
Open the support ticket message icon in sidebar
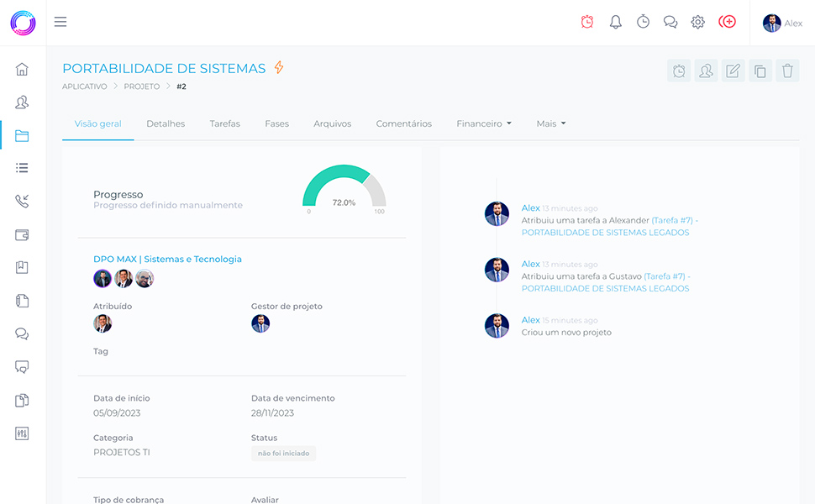pyautogui.click(x=22, y=367)
